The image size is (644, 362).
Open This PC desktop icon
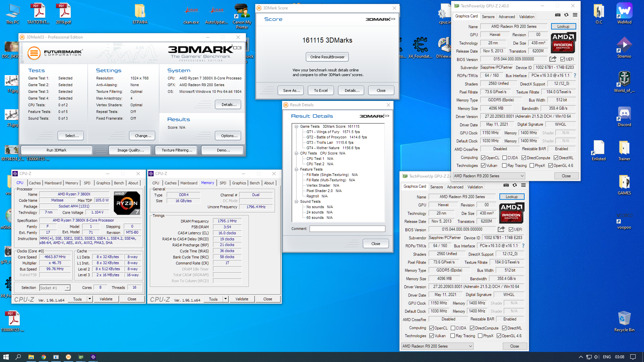(12, 14)
